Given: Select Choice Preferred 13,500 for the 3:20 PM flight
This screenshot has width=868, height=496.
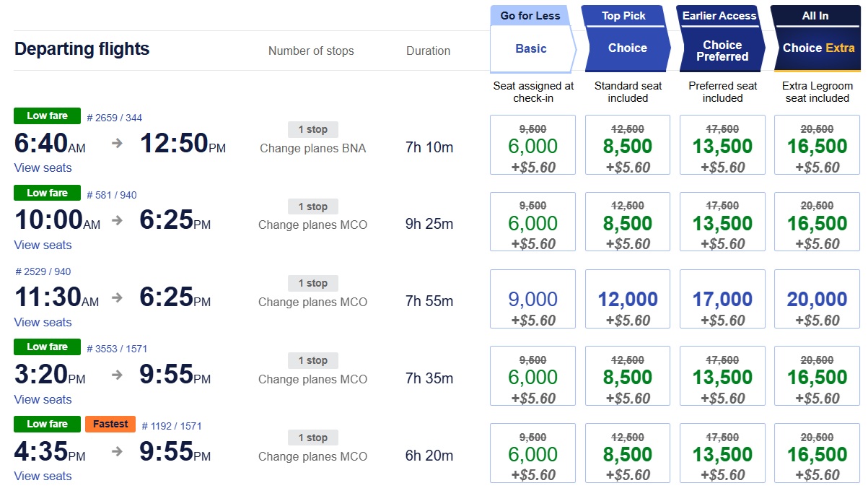Looking at the screenshot, I should point(722,375).
